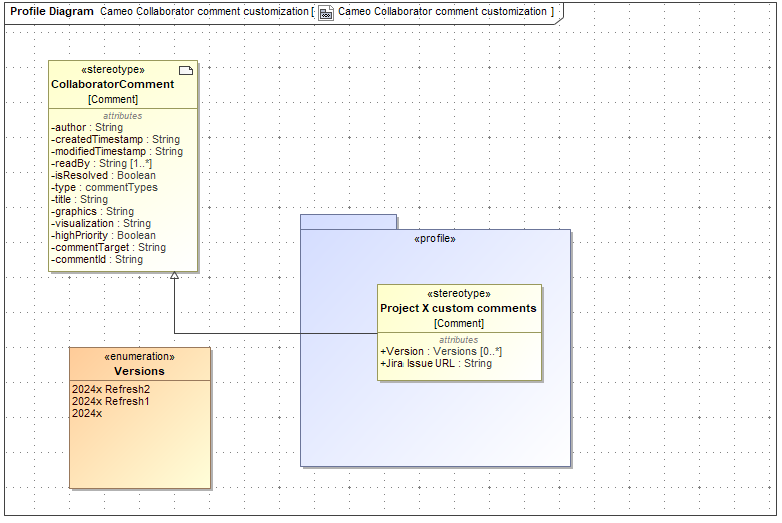Select the -author attribute
Image resolution: width=782 pixels, height=523 pixels.
pos(87,128)
